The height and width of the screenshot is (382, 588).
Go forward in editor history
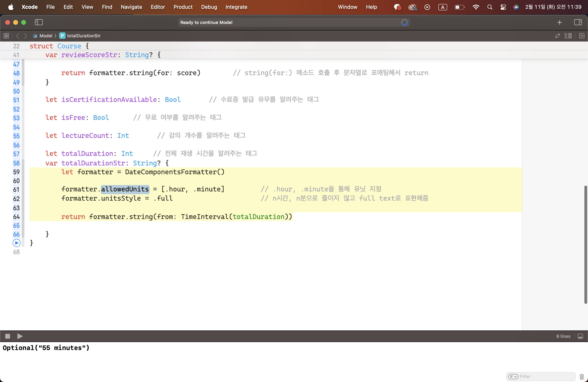click(x=25, y=36)
